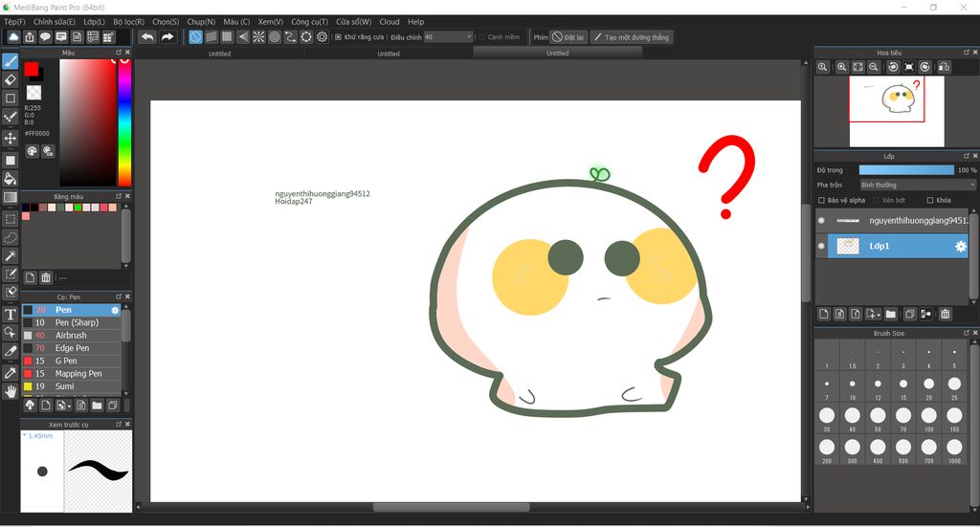The height and width of the screenshot is (527, 980).
Task: Select the Bucket fill tool
Action: click(10, 179)
